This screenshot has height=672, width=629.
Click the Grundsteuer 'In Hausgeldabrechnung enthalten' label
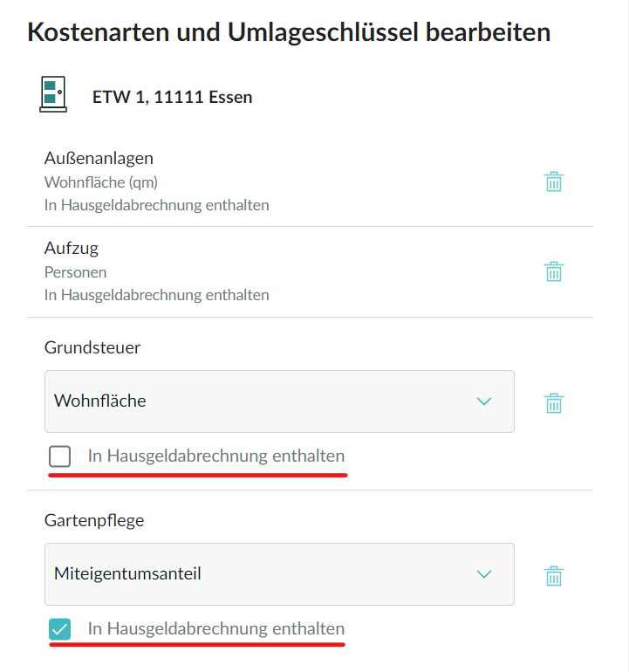click(215, 456)
